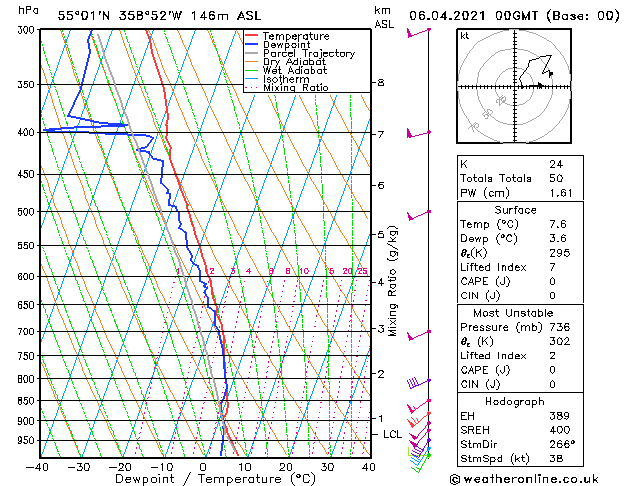Click the LCL marker label

point(392,434)
